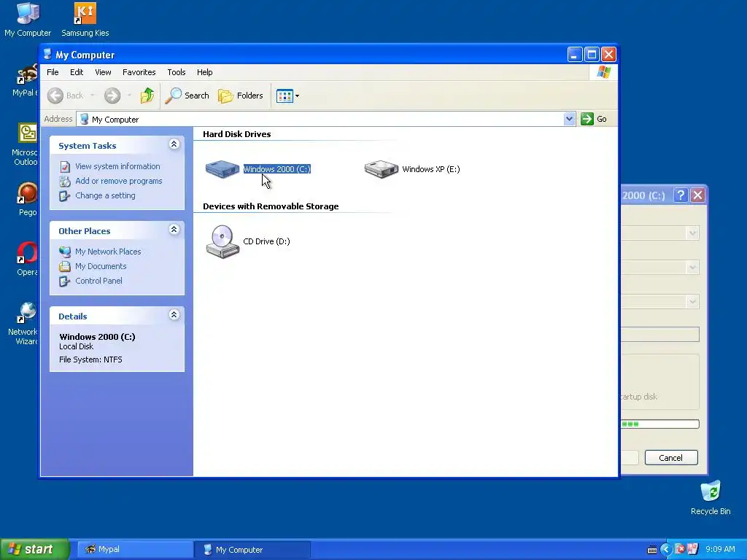Switch to Mypal taskbar button
Screen dimensions: 747x560
pos(135,550)
